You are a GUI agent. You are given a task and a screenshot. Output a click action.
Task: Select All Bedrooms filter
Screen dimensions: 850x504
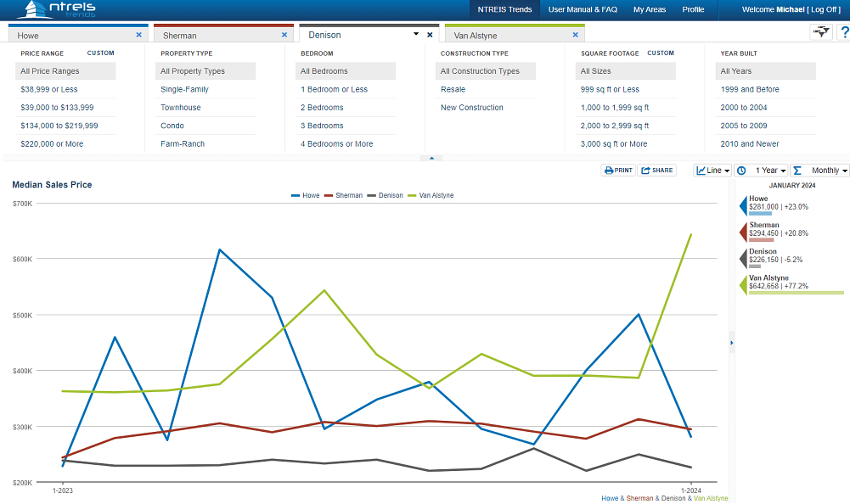[x=346, y=71]
